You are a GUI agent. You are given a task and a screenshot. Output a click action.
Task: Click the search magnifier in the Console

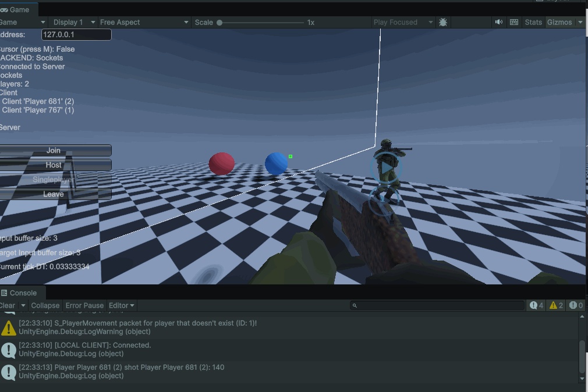point(354,305)
